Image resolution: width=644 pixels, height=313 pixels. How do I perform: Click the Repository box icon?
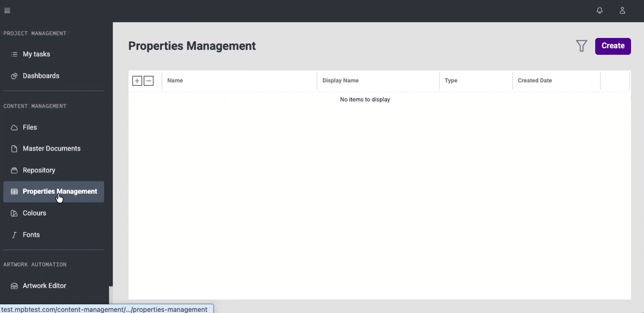click(14, 170)
